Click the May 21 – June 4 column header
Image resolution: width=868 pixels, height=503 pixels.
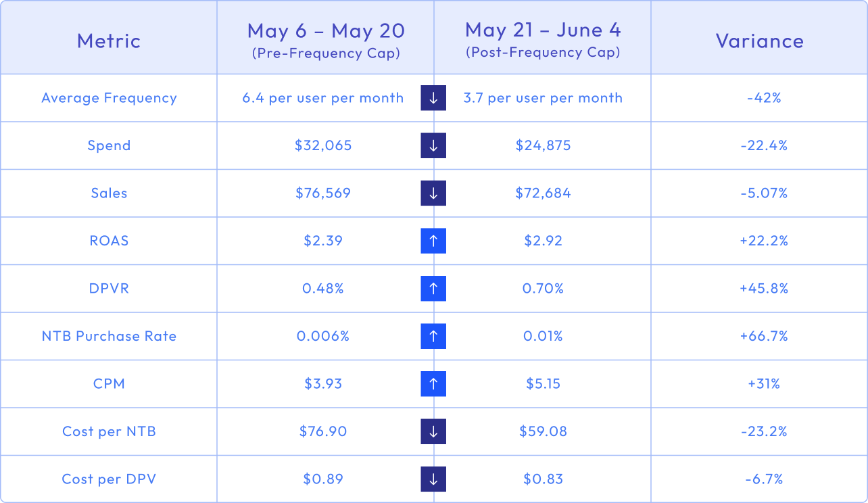(x=543, y=39)
